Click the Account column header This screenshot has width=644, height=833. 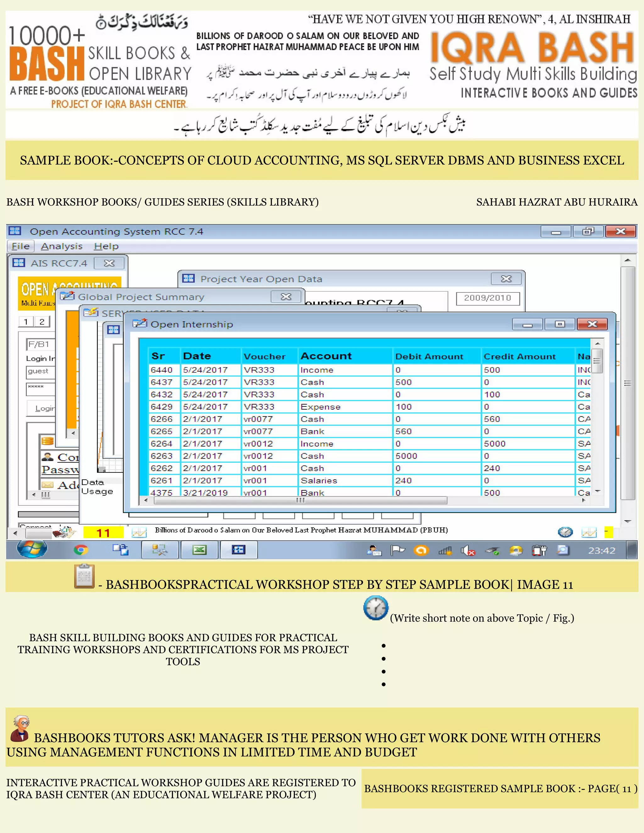[x=345, y=356]
